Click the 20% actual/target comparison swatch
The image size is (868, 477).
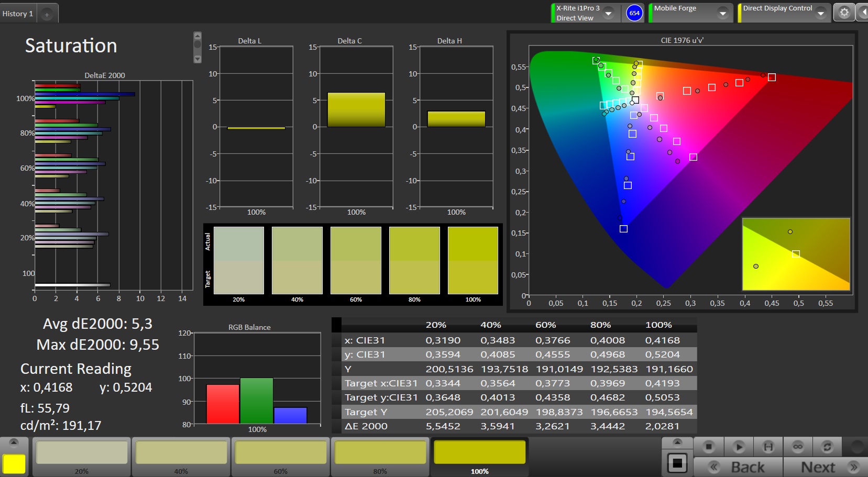pyautogui.click(x=239, y=260)
